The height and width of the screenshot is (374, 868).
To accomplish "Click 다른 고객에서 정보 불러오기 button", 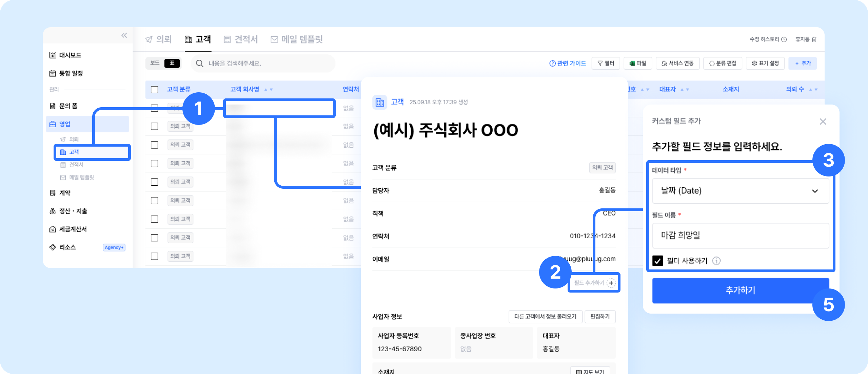I will tap(545, 316).
